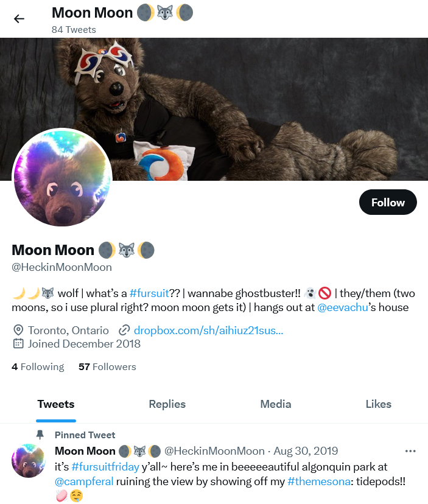Switch to the Replies tab

coord(167,404)
